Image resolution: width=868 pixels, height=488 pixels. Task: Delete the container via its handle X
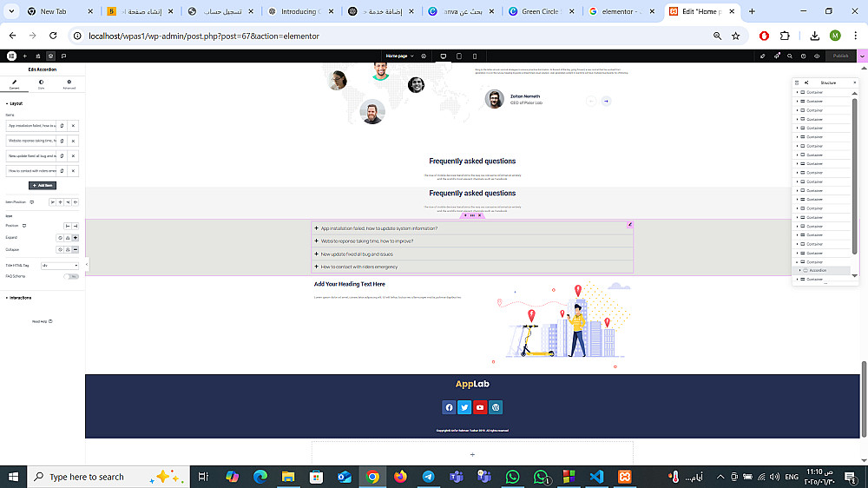480,215
